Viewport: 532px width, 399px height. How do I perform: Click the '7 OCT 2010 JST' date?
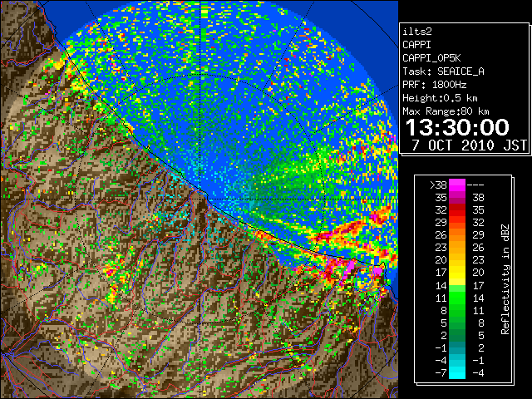pyautogui.click(x=469, y=145)
